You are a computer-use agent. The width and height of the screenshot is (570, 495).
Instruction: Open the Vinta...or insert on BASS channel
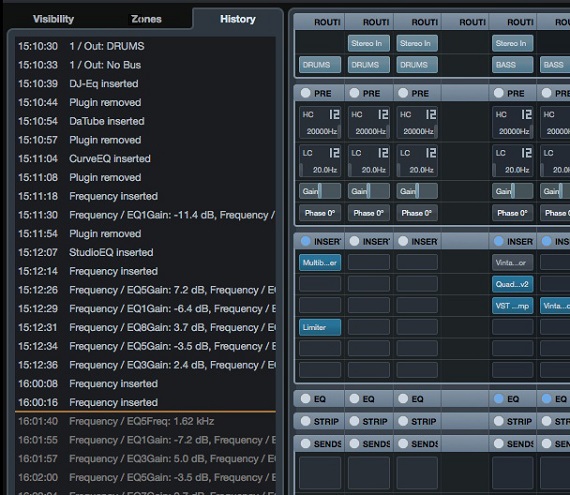[x=513, y=262]
